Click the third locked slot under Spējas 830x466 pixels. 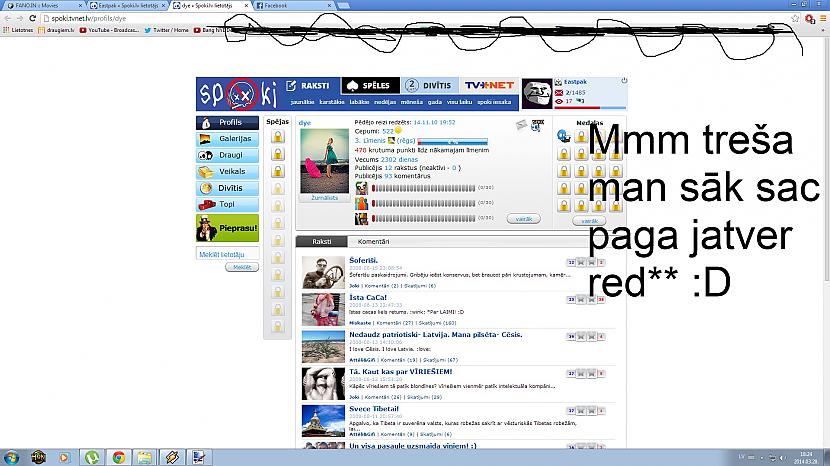[277, 171]
